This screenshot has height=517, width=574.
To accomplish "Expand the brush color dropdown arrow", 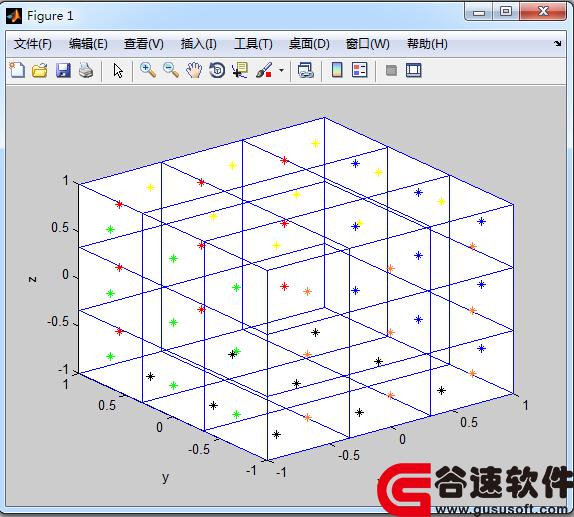I will point(281,70).
